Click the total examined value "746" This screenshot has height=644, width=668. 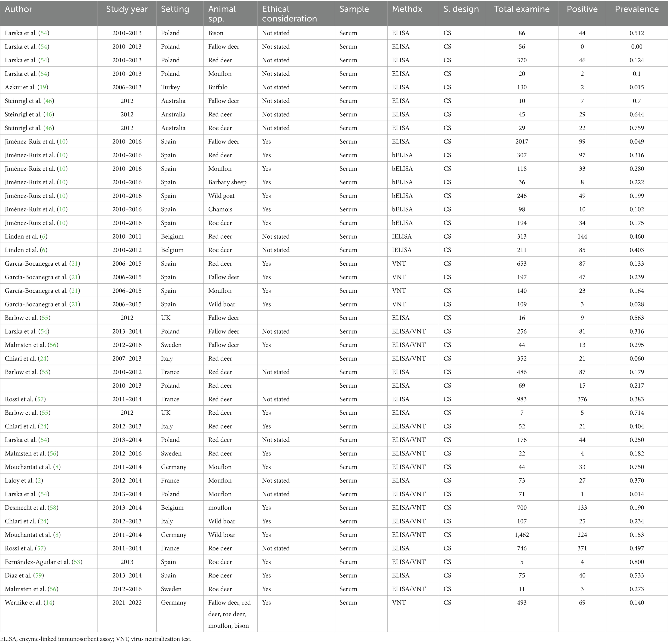point(522,548)
